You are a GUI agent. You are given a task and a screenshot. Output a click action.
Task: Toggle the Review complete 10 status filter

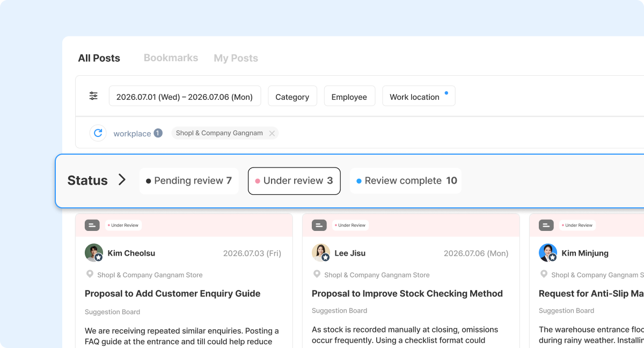pyautogui.click(x=406, y=181)
